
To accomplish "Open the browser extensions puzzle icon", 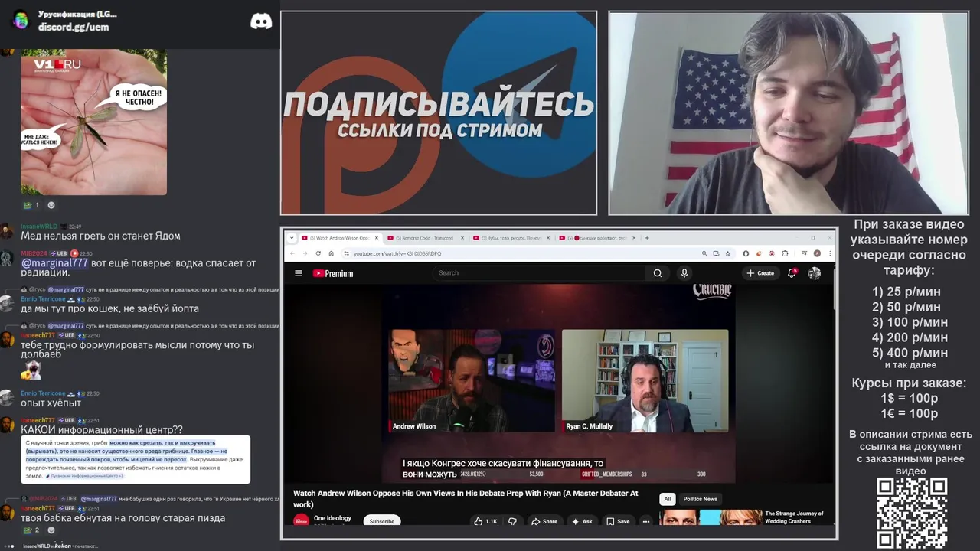I will (785, 253).
